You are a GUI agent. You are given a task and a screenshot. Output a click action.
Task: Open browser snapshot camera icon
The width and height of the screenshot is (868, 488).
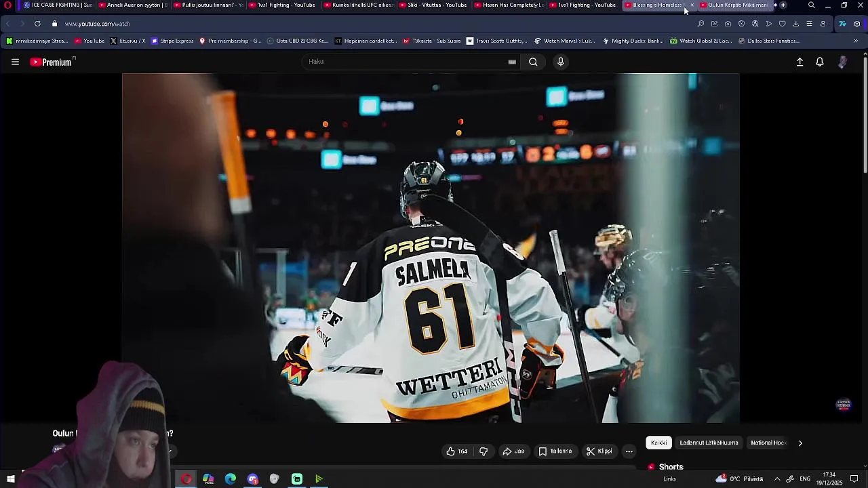[728, 24]
